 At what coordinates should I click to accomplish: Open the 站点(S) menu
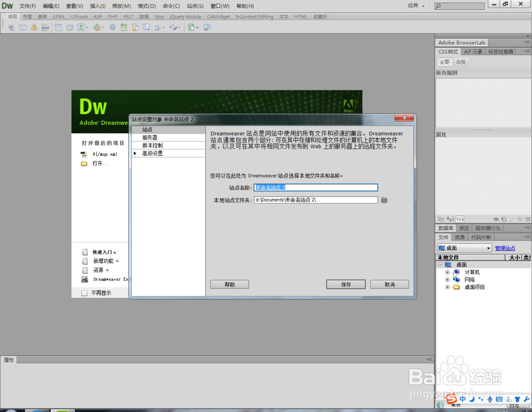(x=195, y=6)
